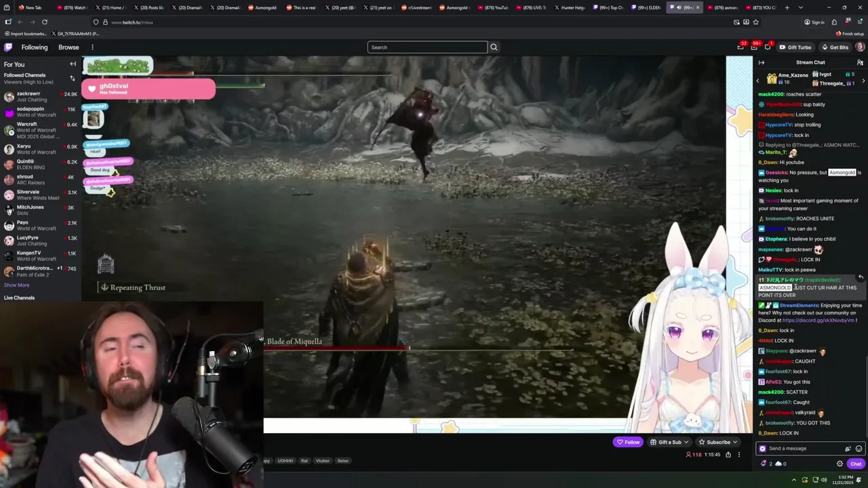This screenshot has width=868, height=488.
Task: Open sodapoppin channel from sidebar
Action: pyautogui.click(x=41, y=112)
